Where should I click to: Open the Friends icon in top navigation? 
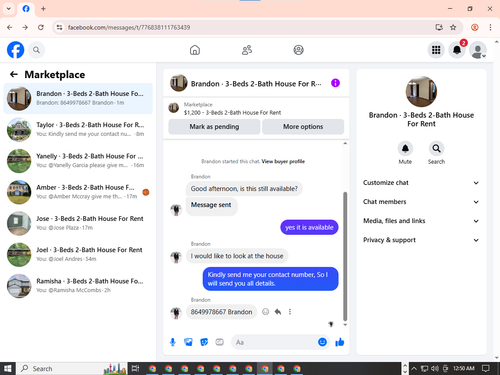point(247,50)
